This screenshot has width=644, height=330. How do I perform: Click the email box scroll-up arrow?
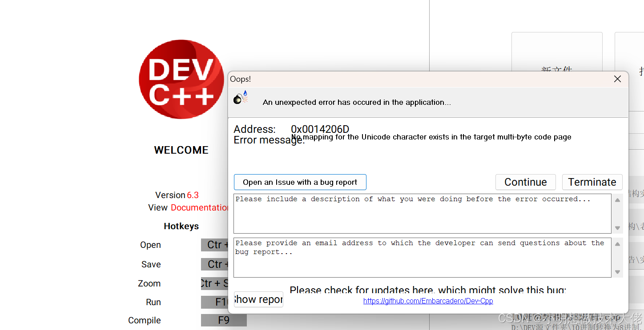(617, 244)
